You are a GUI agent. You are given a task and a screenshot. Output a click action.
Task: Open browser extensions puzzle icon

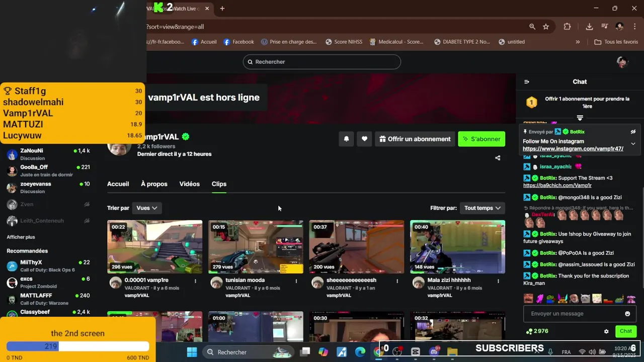567,27
